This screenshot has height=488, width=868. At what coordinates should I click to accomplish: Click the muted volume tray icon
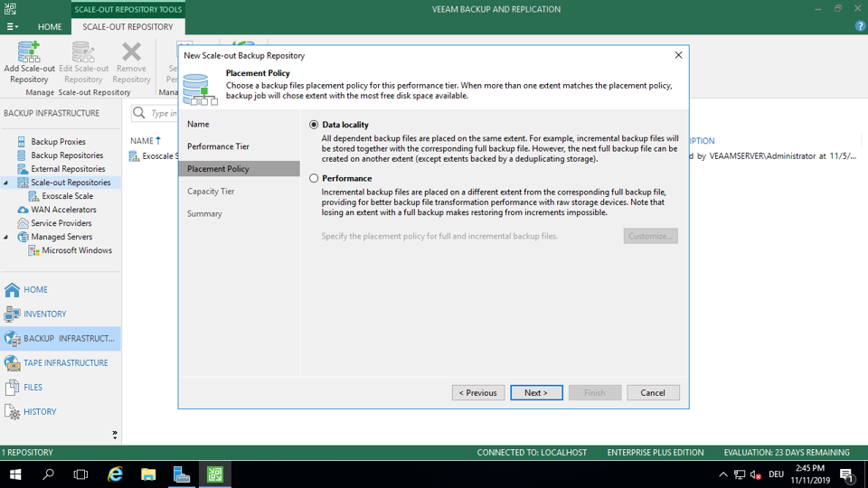[756, 474]
